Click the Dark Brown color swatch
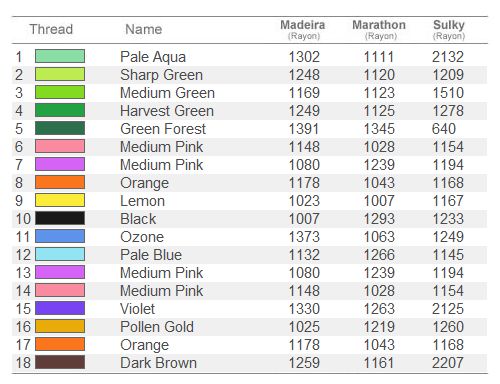This screenshot has height=384, width=500. pyautogui.click(x=60, y=362)
